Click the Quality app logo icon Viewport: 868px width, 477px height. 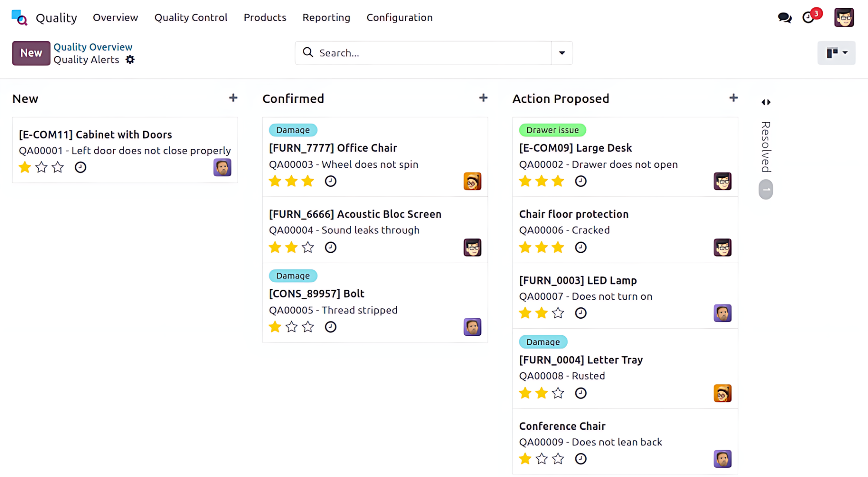19,18
